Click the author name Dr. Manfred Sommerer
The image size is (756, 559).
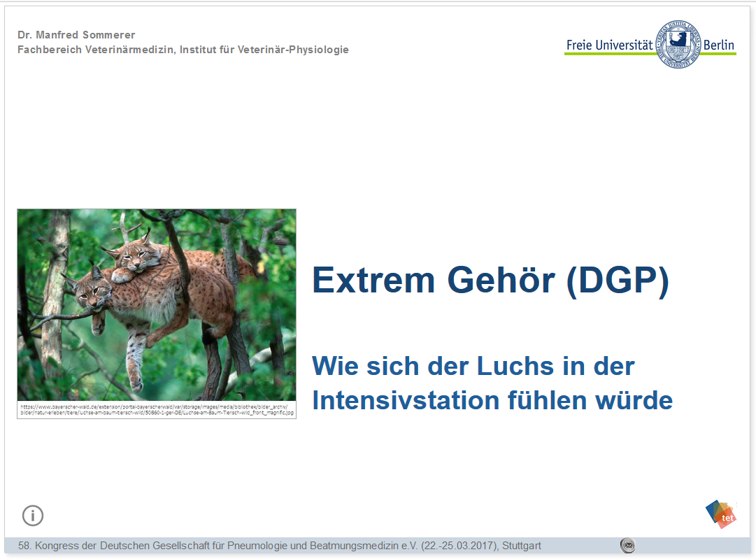(x=76, y=35)
